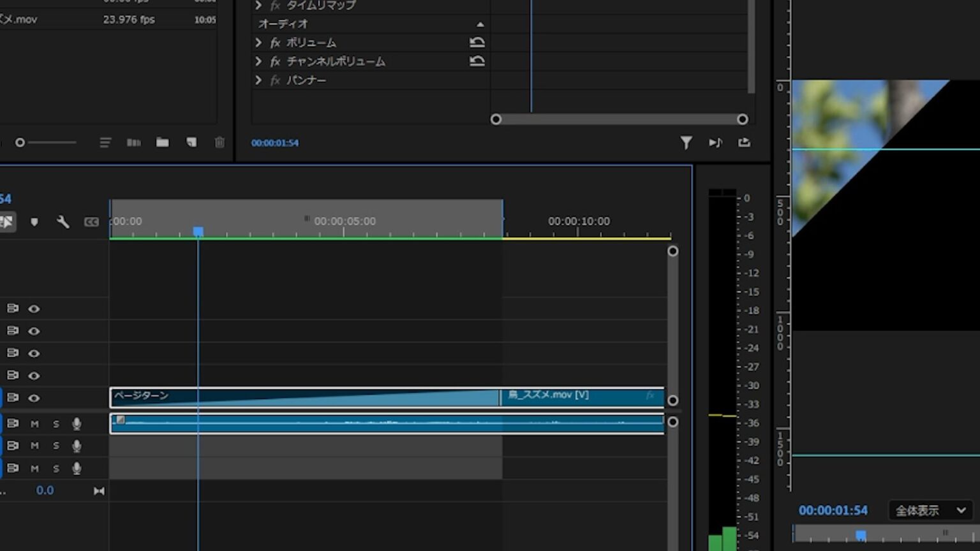This screenshot has width=980, height=551.
Task: Collapse the オーディオ section
Action: [480, 24]
